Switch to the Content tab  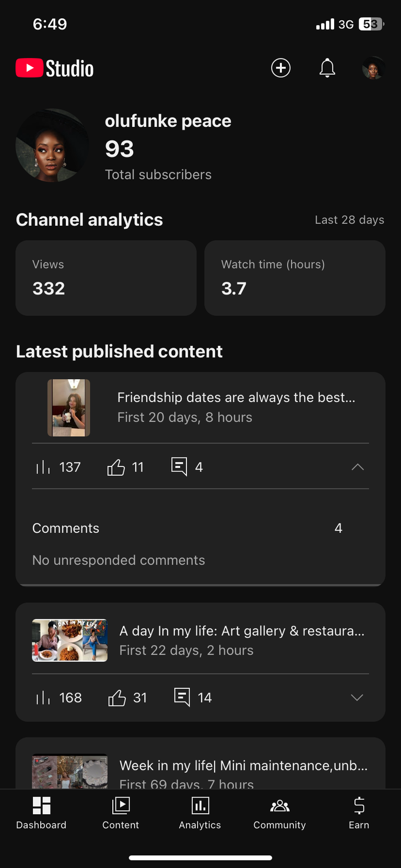point(121,813)
